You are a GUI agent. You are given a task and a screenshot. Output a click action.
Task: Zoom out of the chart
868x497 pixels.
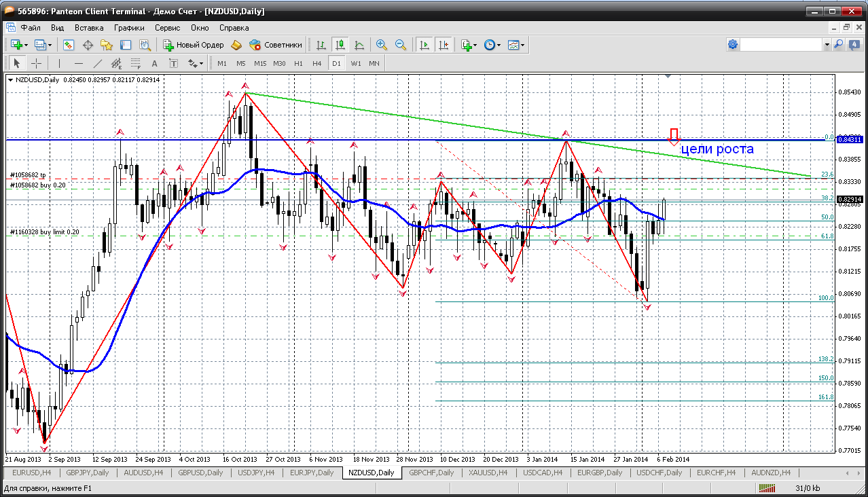coord(401,45)
